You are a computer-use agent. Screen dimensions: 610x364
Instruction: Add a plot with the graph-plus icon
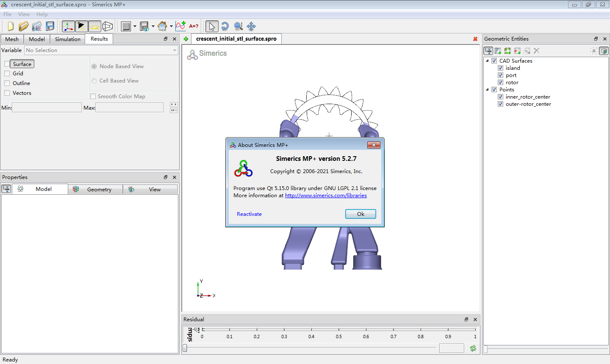(x=180, y=26)
